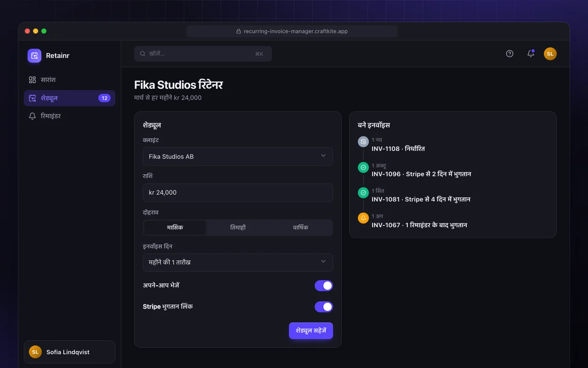Click the 1 नव date label
Screen dimensions: 588x368
coord(377,139)
